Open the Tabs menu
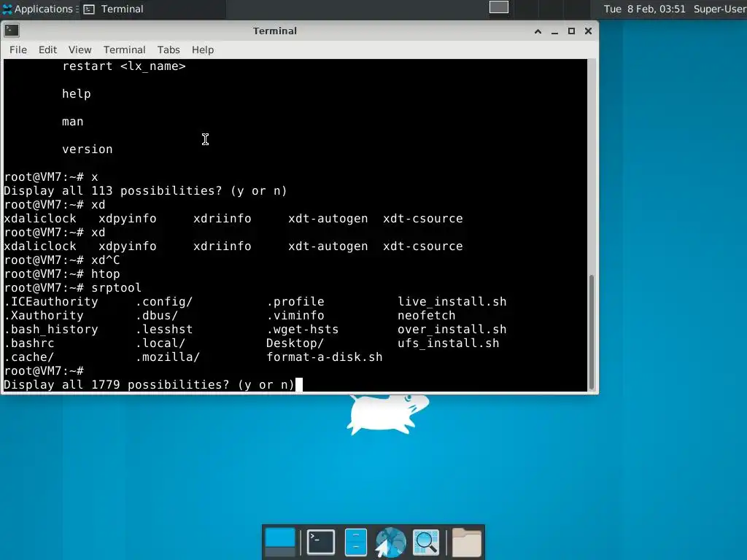Image resolution: width=747 pixels, height=560 pixels. click(x=169, y=50)
